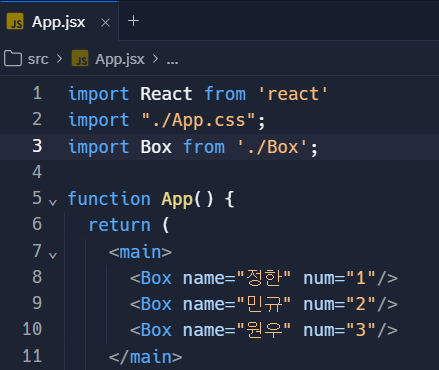Click chevron after App.jsx breadcrumb

pyautogui.click(x=155, y=59)
